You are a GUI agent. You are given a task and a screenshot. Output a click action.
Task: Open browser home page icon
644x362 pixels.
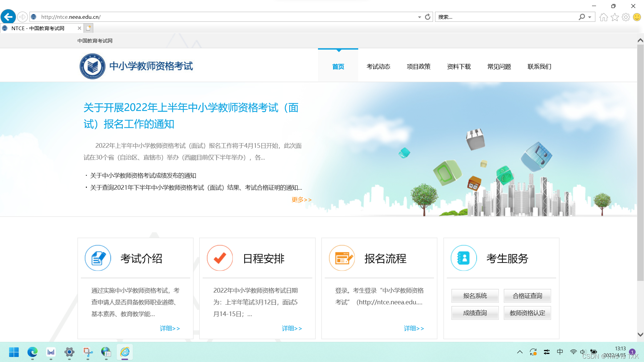tap(603, 17)
